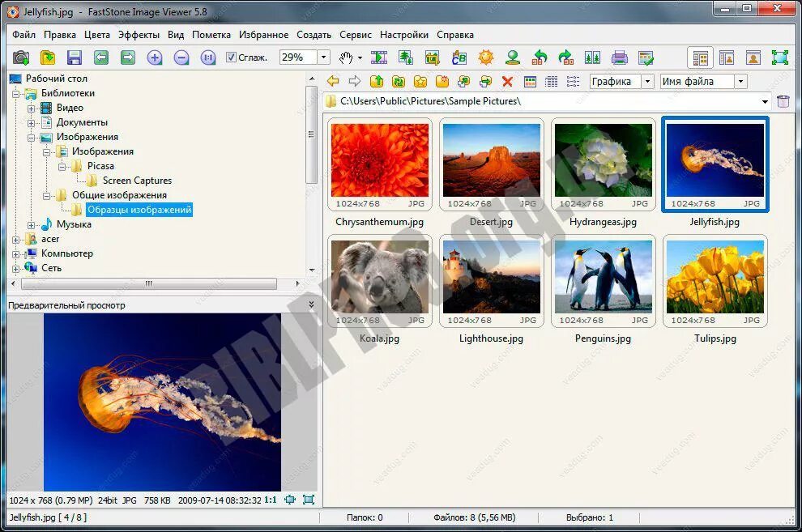Select Общие изображения in folder tree
The width and height of the screenshot is (802, 532).
119,195
